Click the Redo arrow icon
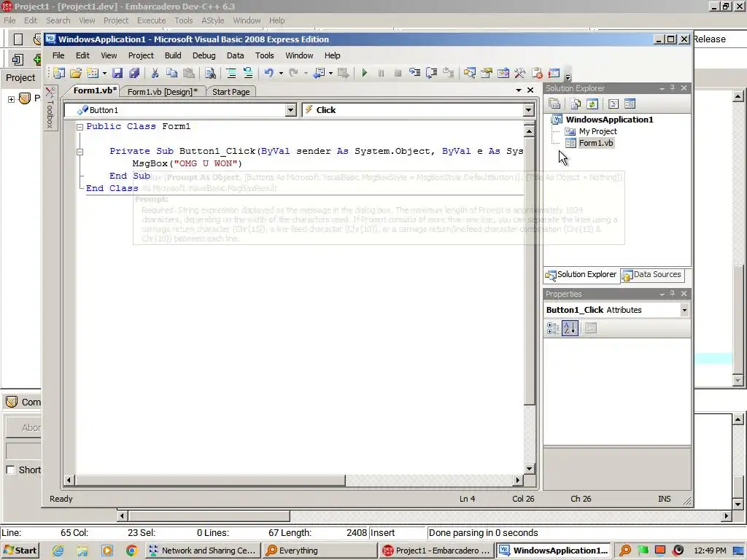 (294, 73)
